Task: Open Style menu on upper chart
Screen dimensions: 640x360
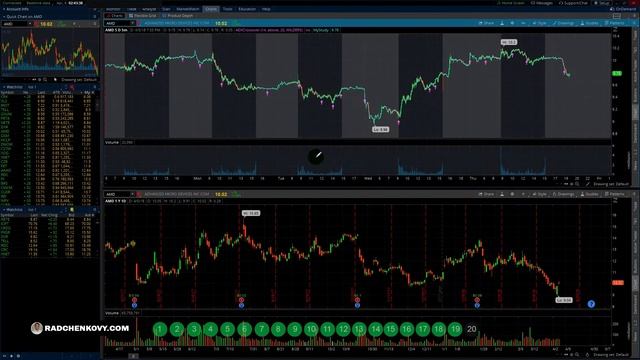Action: click(539, 23)
